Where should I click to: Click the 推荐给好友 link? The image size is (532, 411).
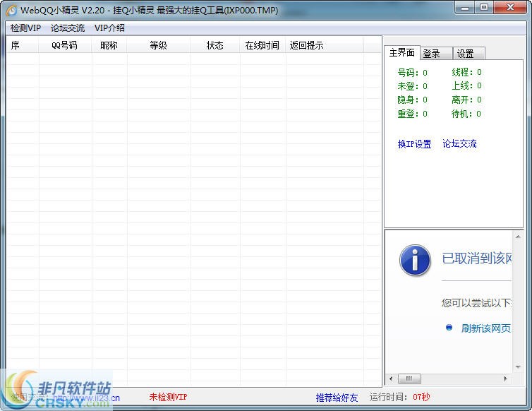coord(337,398)
